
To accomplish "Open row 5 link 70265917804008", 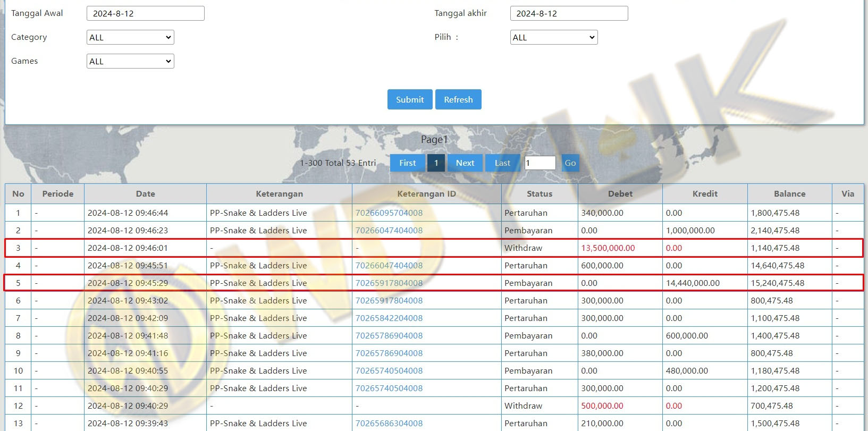I will (x=389, y=283).
